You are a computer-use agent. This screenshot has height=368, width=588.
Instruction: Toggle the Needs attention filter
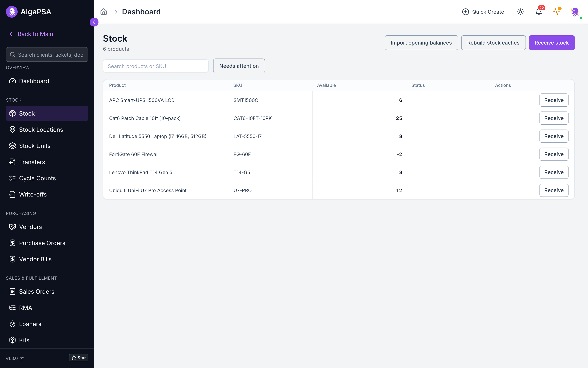pos(239,66)
